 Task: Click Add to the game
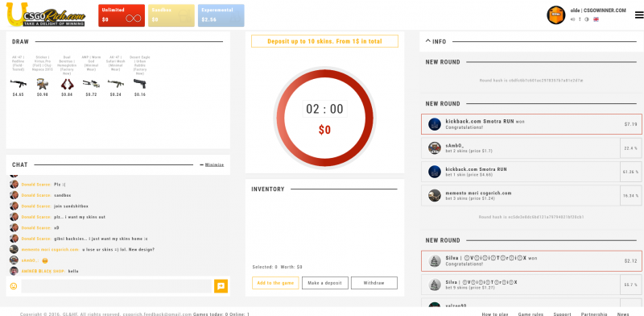coord(275,283)
